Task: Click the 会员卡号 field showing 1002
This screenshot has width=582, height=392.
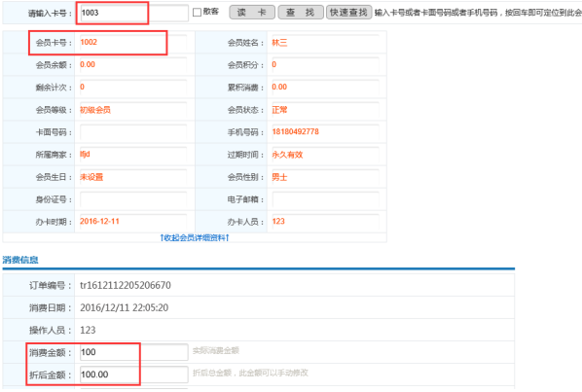Action: 133,43
